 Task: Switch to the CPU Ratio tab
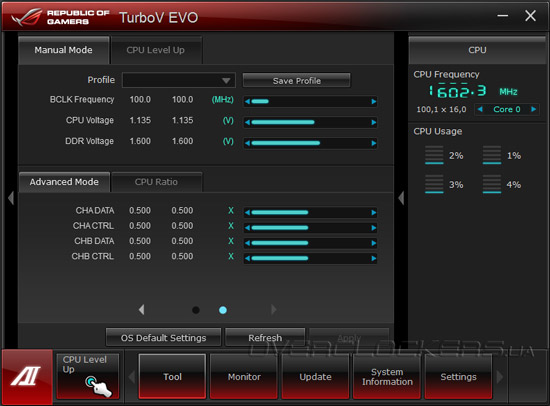coord(156,182)
